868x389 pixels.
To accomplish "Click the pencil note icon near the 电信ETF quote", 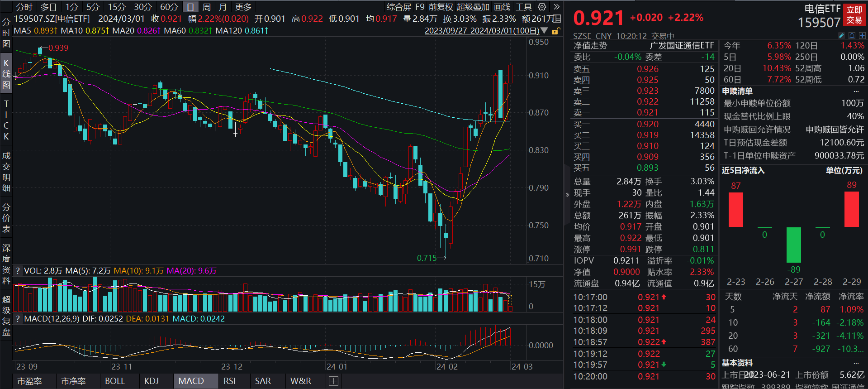I will pyautogui.click(x=841, y=35).
